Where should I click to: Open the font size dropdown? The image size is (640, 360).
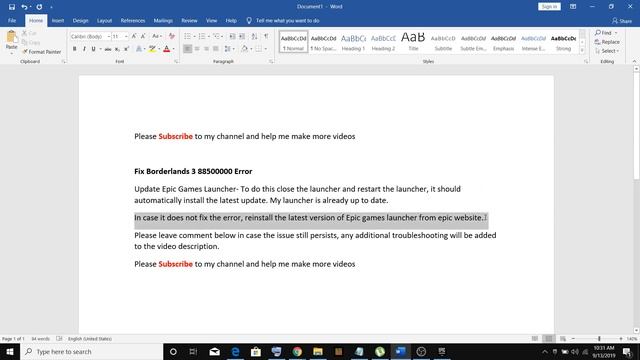tap(126, 36)
